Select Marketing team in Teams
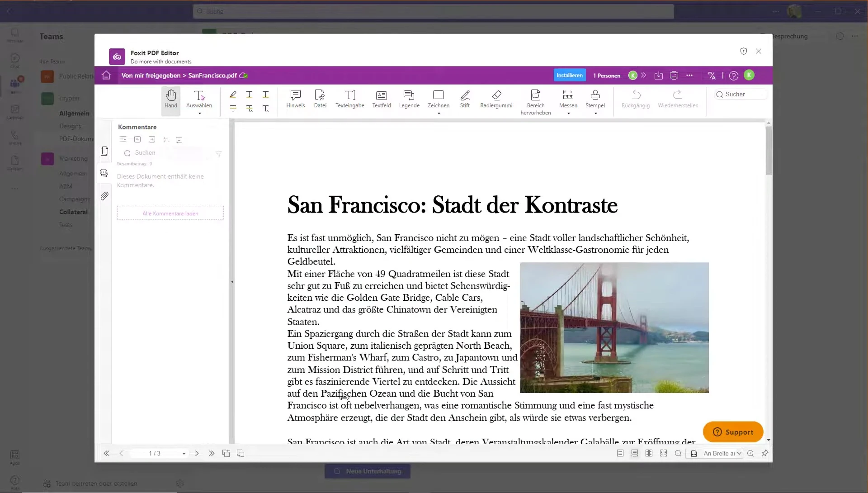The image size is (868, 493). point(73,159)
